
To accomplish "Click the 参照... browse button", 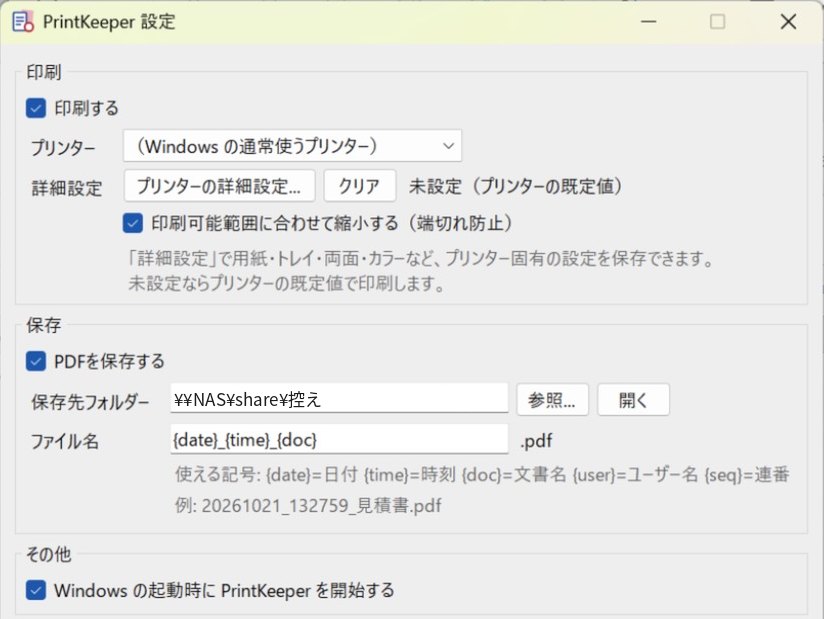I will (552, 400).
